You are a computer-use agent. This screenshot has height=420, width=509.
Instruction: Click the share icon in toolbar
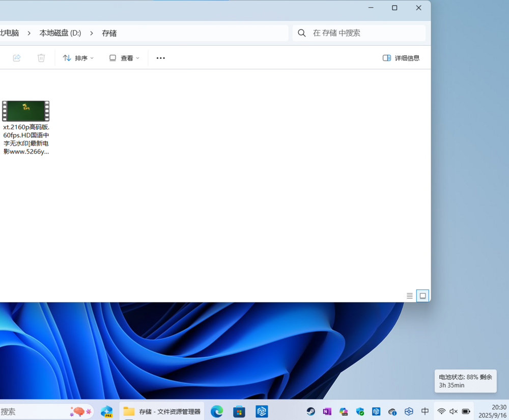[17, 58]
